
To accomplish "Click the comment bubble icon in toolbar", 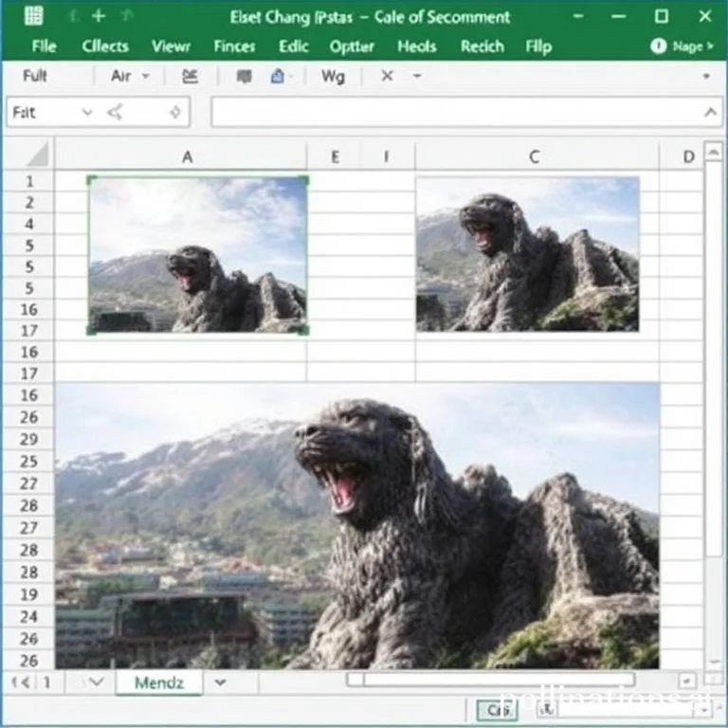I will pos(245,76).
